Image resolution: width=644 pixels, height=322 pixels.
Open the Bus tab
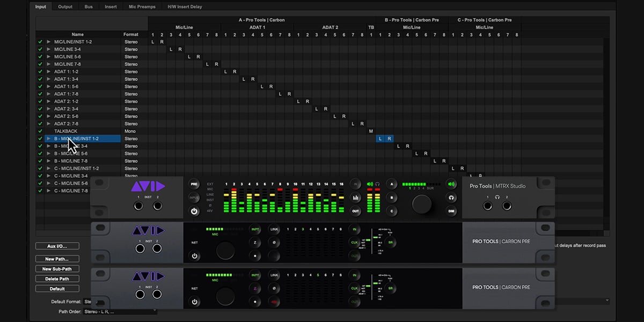click(89, 6)
